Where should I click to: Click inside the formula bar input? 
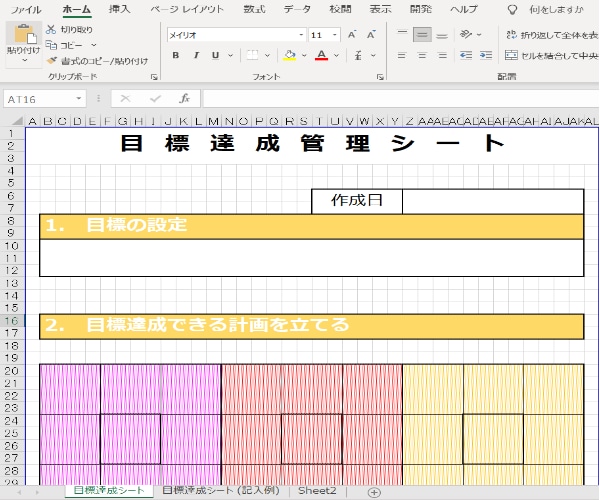coord(401,99)
